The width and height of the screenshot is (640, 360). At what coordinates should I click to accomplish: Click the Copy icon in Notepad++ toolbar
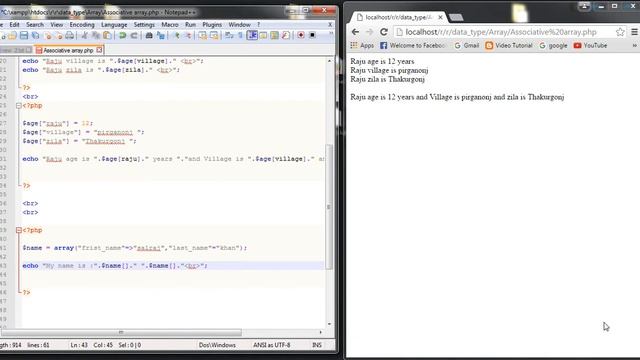pyautogui.click(x=96, y=36)
